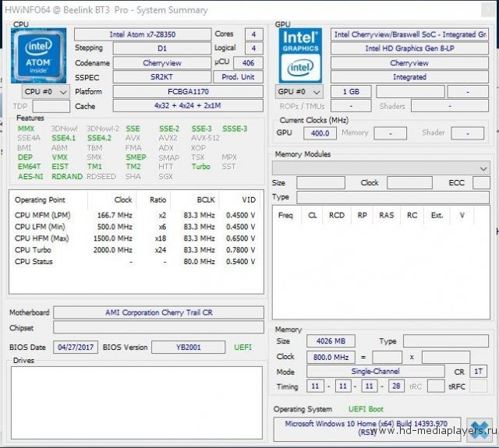Click the empty TDP field

pos(51,106)
